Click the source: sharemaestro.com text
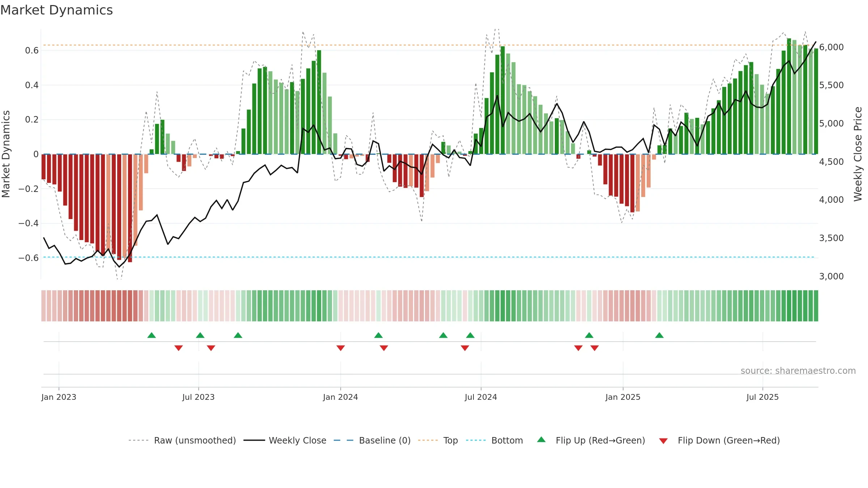The height and width of the screenshot is (488, 868). pos(798,371)
